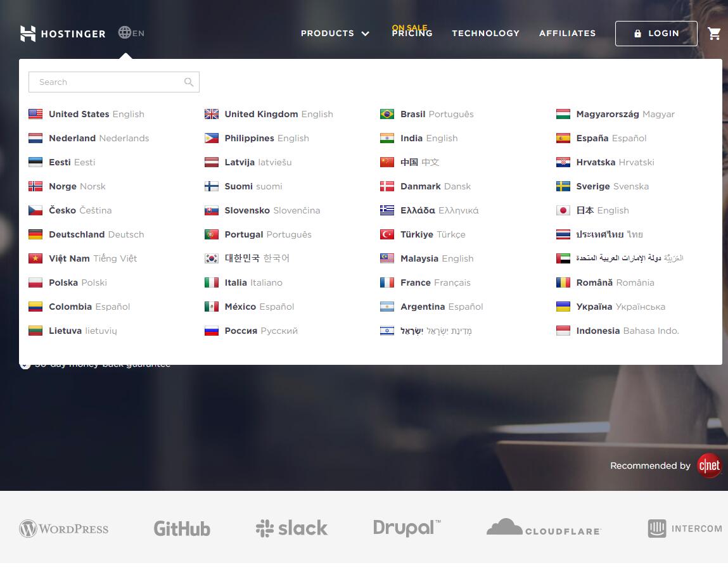The height and width of the screenshot is (577, 728).
Task: Click the South Korea flag icon
Action: click(x=211, y=258)
